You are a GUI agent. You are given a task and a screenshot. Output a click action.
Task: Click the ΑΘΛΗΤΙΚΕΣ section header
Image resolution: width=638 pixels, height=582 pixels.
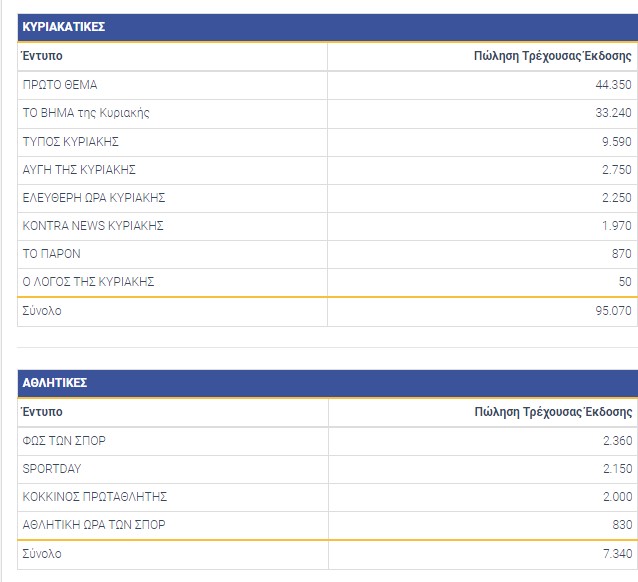point(55,383)
